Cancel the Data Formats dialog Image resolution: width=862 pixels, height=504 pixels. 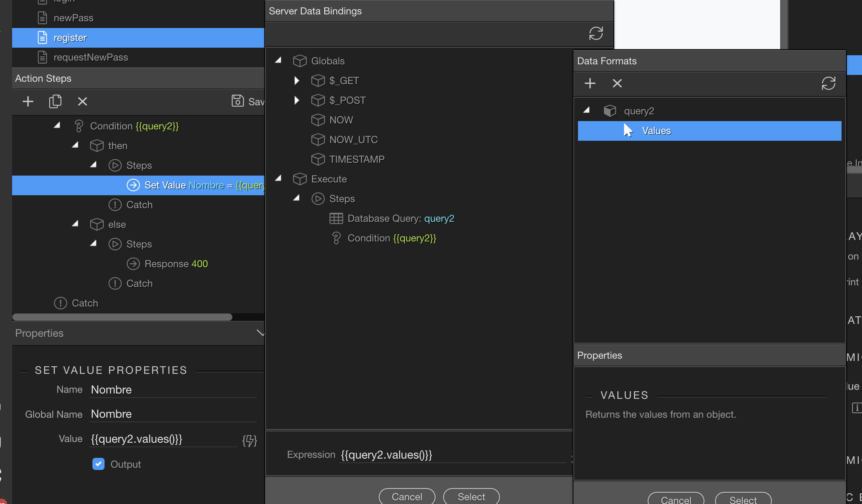pos(676,499)
